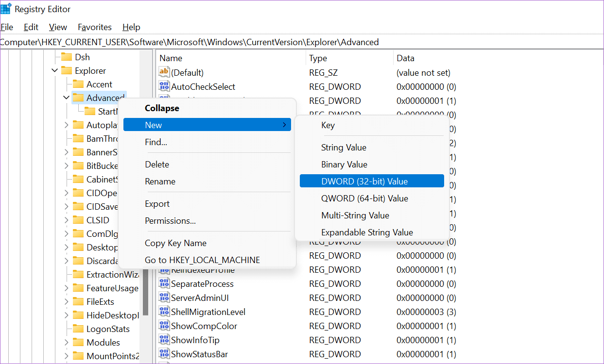The image size is (604, 364).
Task: Expand the FeatureUsage tree node
Action: (66, 288)
